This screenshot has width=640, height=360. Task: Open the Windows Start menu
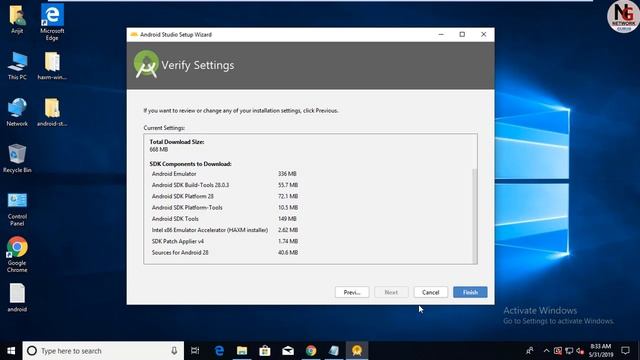click(x=11, y=351)
